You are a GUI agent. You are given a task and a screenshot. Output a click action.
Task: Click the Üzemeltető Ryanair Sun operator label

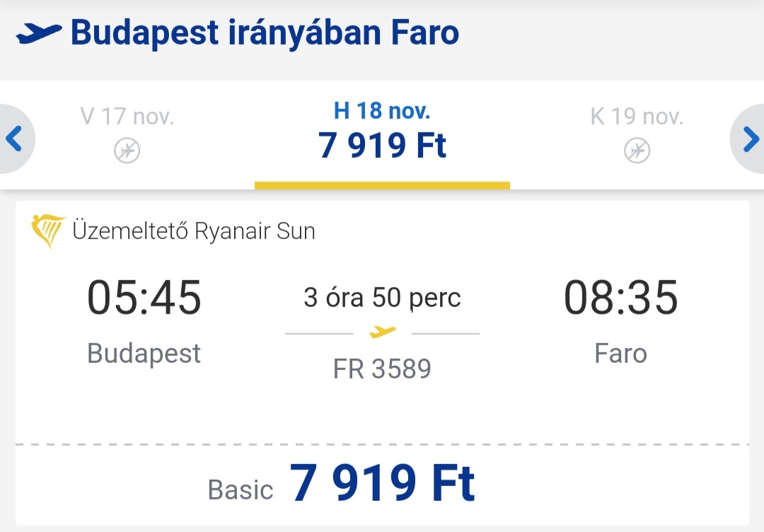193,231
